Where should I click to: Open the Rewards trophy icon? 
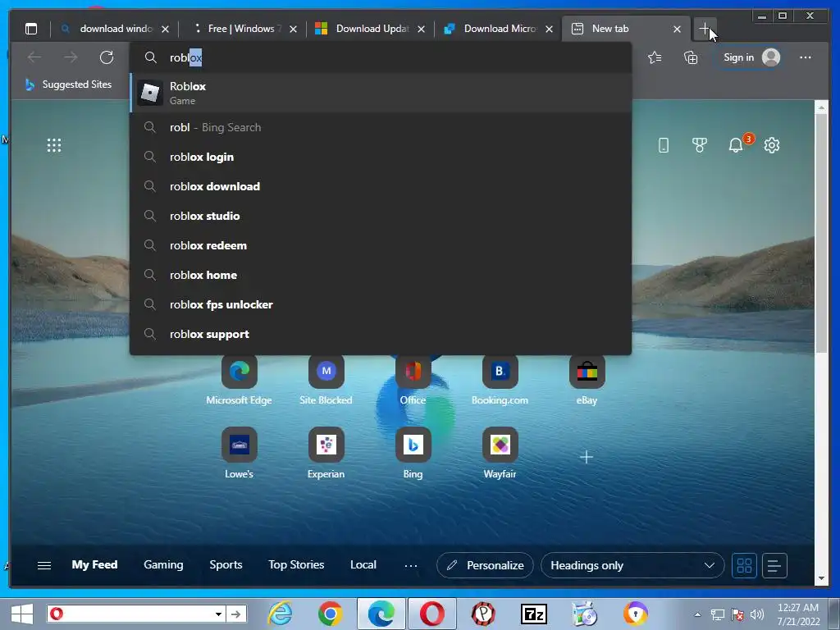(699, 145)
